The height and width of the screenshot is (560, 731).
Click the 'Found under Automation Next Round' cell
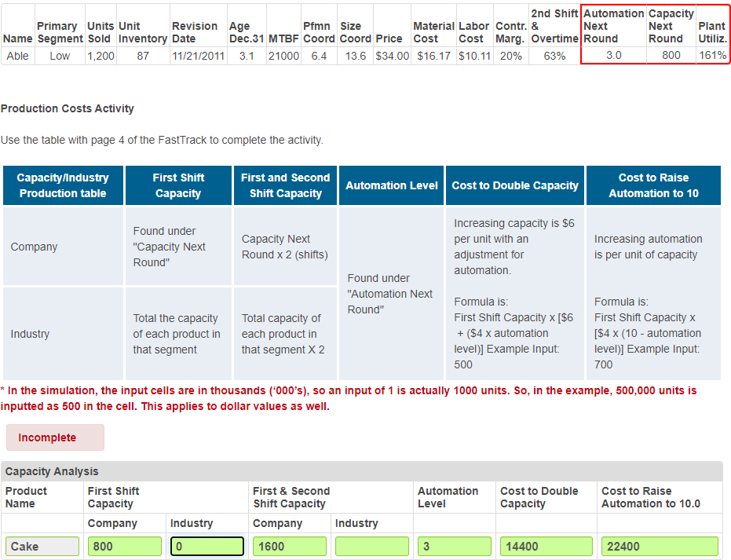tap(390, 294)
